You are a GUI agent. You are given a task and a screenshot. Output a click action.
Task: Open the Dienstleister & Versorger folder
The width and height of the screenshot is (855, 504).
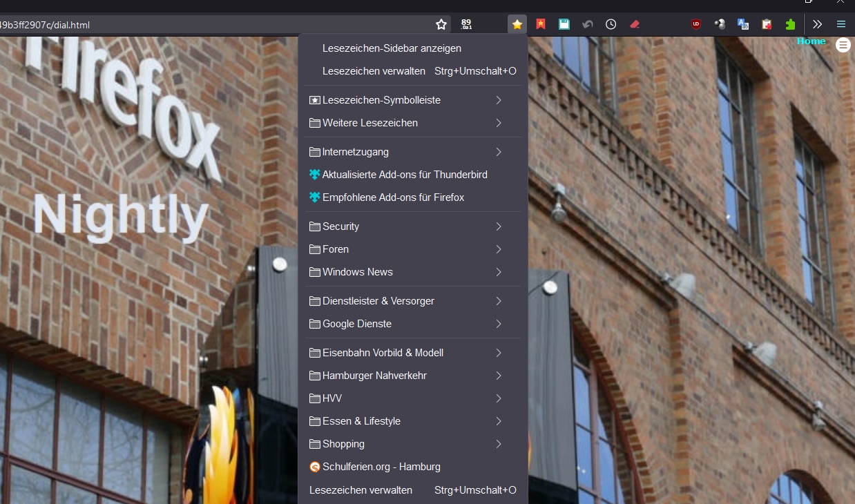pyautogui.click(x=413, y=301)
